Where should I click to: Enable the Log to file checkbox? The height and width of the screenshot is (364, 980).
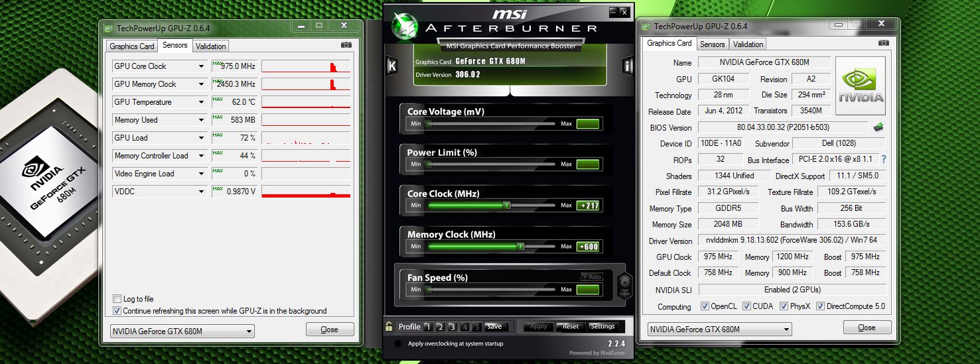tap(117, 299)
